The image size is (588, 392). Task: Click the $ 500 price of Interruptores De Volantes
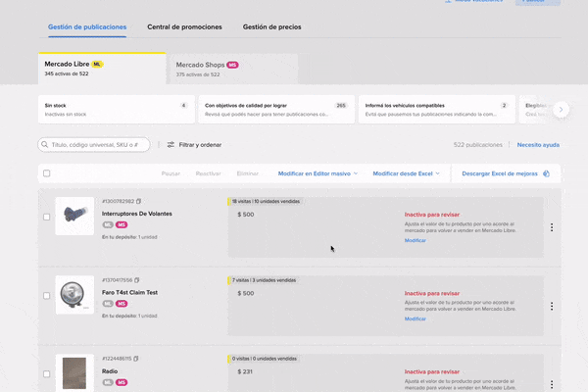tap(246, 215)
